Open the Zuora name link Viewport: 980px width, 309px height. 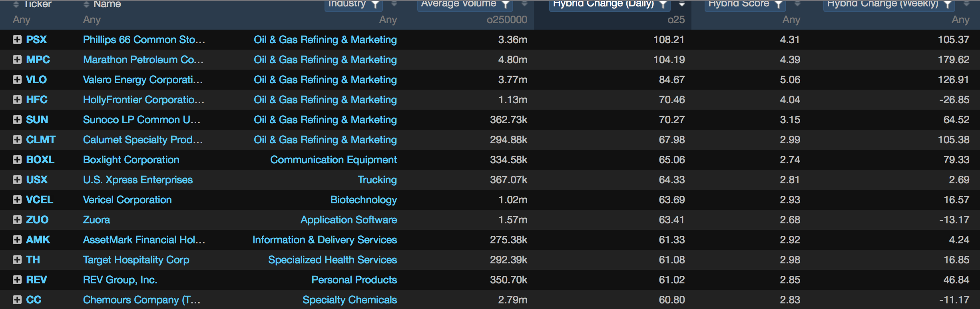96,220
